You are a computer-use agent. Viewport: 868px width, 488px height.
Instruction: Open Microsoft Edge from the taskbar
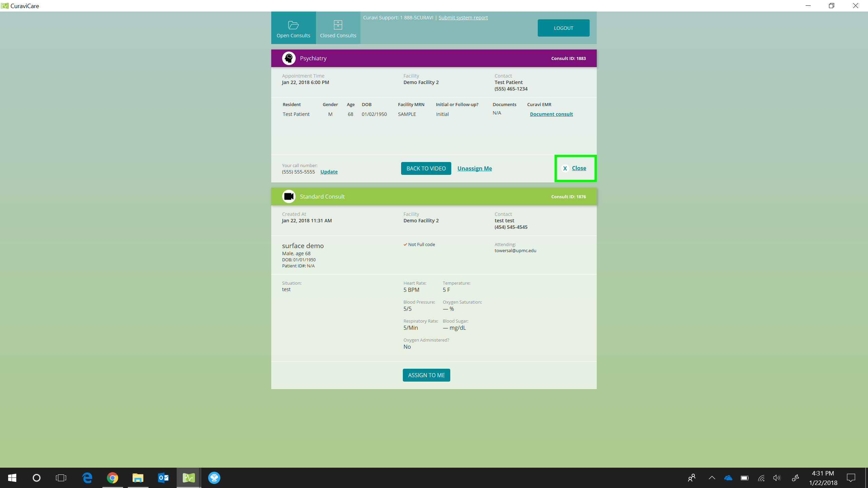(87, 478)
